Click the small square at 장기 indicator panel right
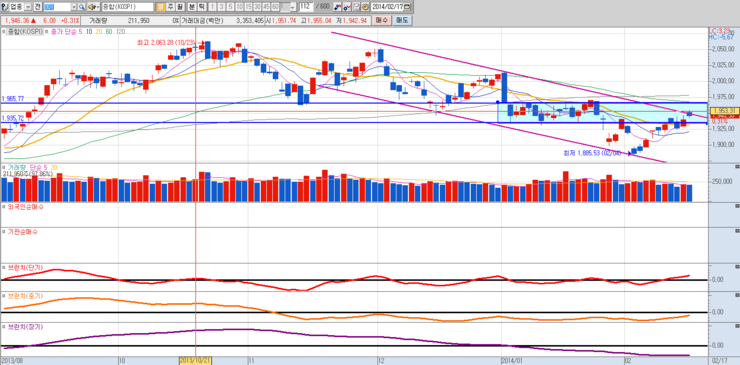The width and height of the screenshot is (740, 365). point(738,326)
